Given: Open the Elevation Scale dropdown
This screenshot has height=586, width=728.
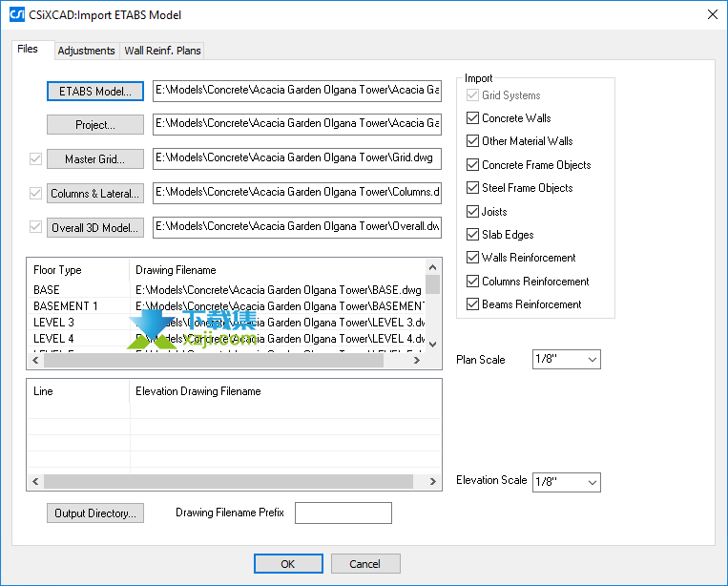Looking at the screenshot, I should click(567, 482).
